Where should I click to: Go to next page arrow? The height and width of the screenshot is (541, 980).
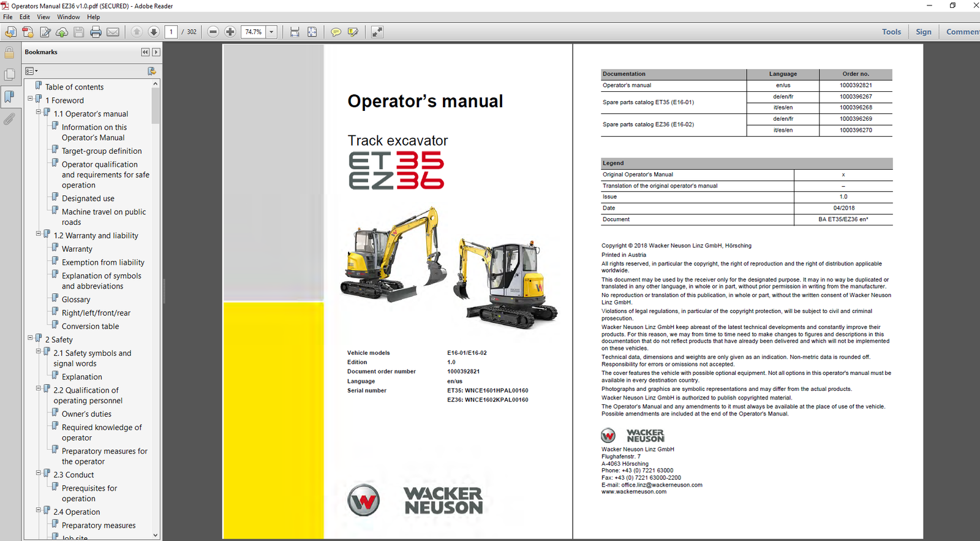point(154,32)
